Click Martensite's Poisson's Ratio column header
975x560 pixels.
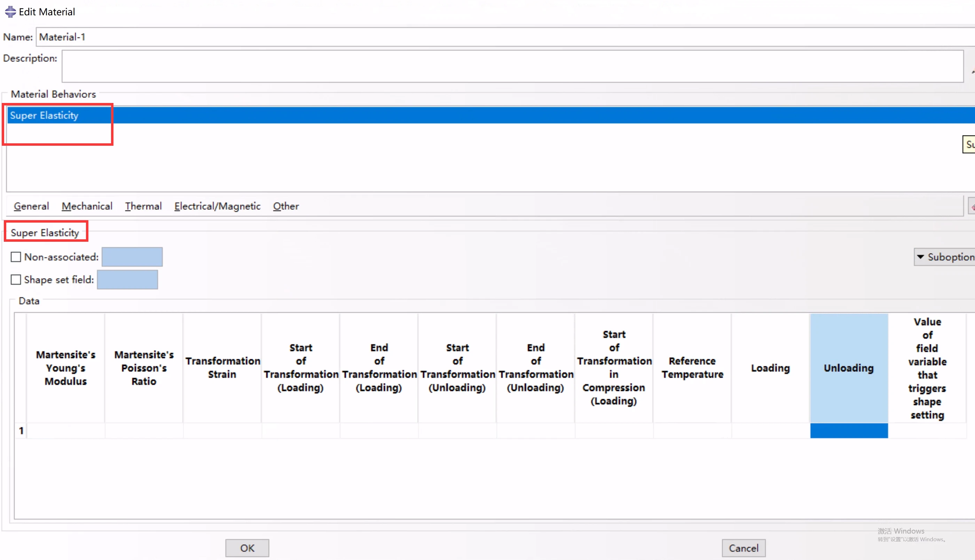(x=144, y=368)
